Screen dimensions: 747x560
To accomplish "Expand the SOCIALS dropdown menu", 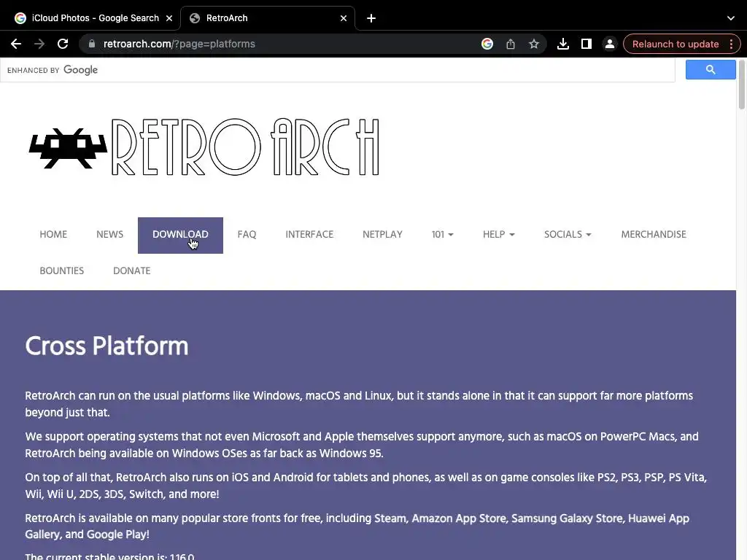I will (568, 234).
